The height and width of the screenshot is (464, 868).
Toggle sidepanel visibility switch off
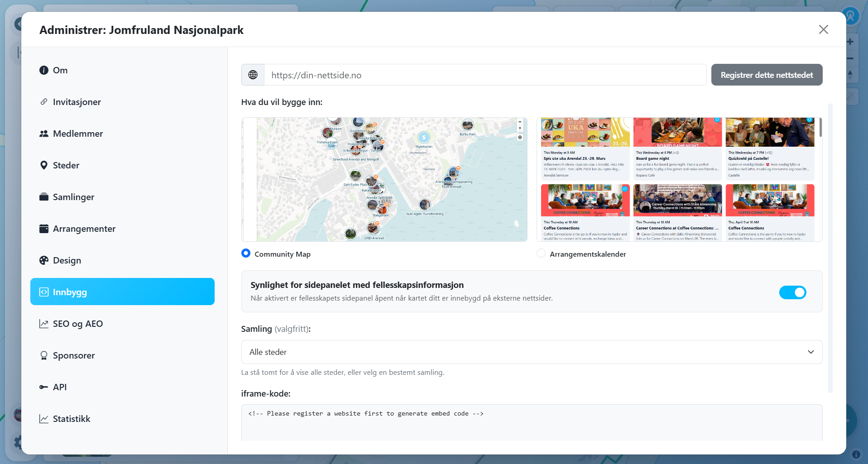tap(792, 292)
